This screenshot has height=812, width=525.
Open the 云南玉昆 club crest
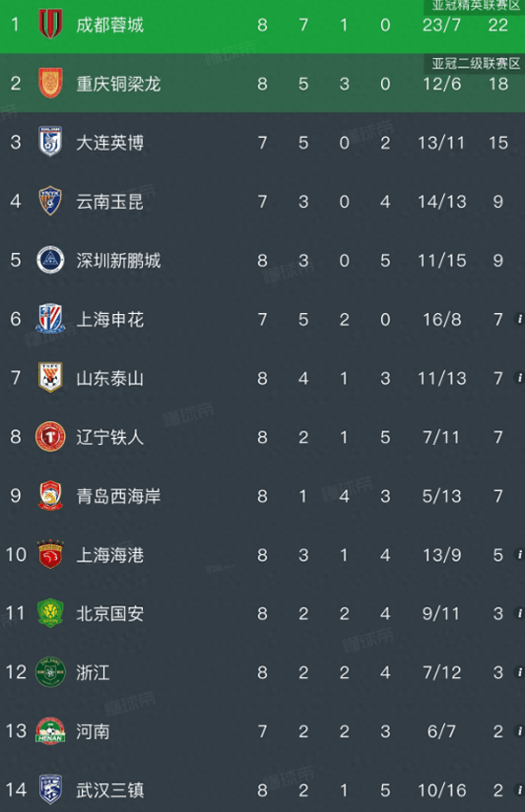pyautogui.click(x=50, y=201)
